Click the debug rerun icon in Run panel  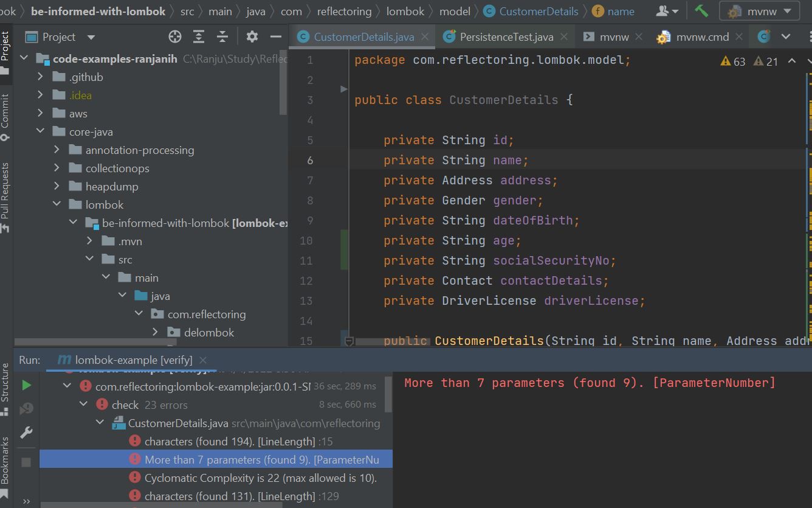point(26,409)
